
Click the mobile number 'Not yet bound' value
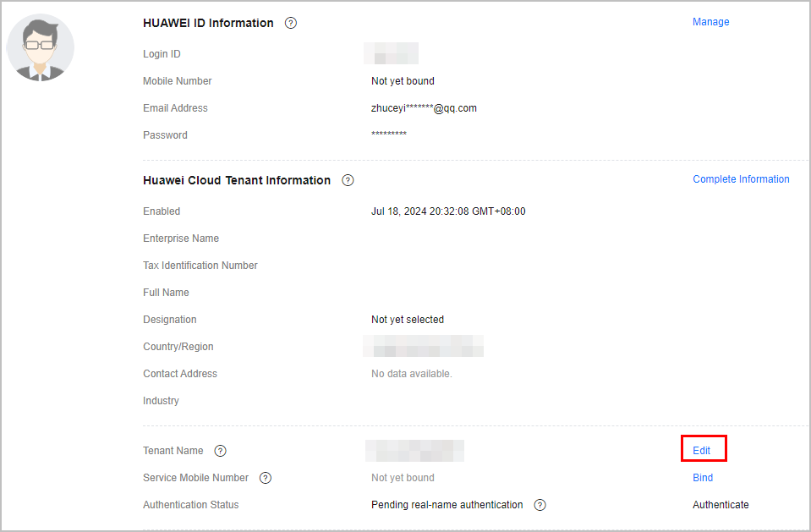pyautogui.click(x=403, y=81)
